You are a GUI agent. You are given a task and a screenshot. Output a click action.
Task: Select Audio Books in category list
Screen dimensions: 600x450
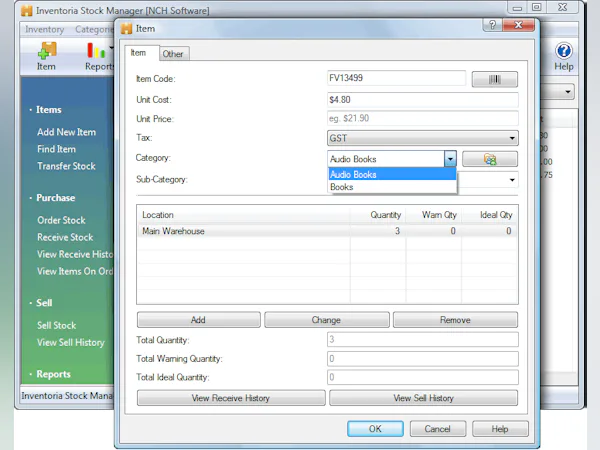pos(392,174)
